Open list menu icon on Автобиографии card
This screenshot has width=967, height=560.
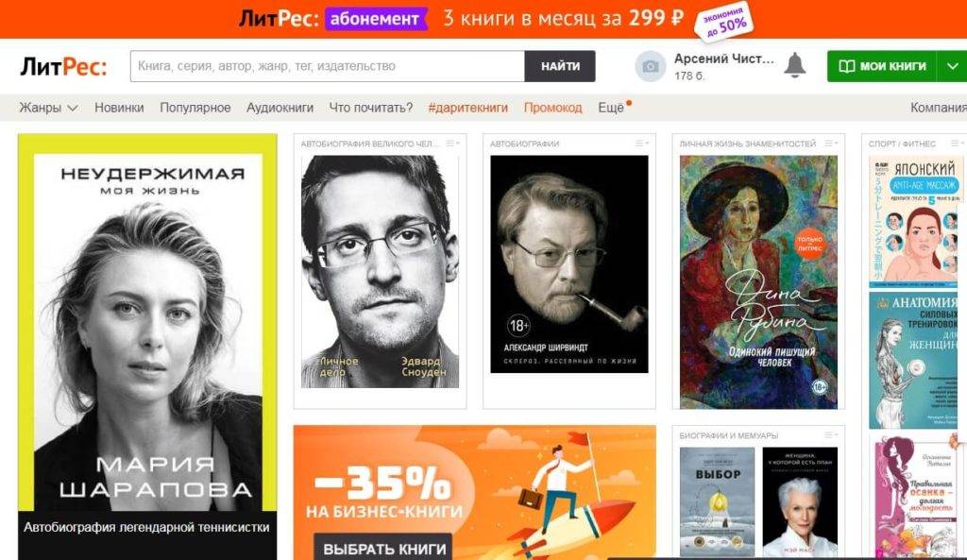(642, 144)
